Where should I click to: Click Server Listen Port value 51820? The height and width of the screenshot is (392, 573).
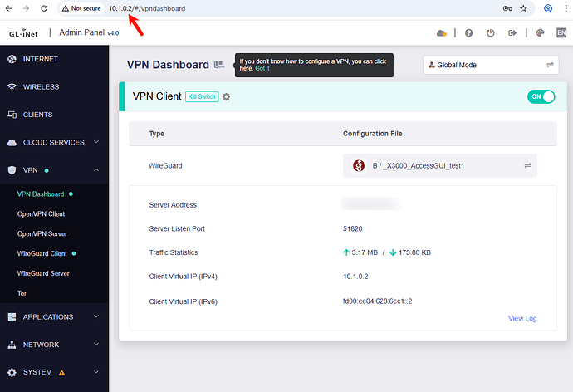point(353,228)
